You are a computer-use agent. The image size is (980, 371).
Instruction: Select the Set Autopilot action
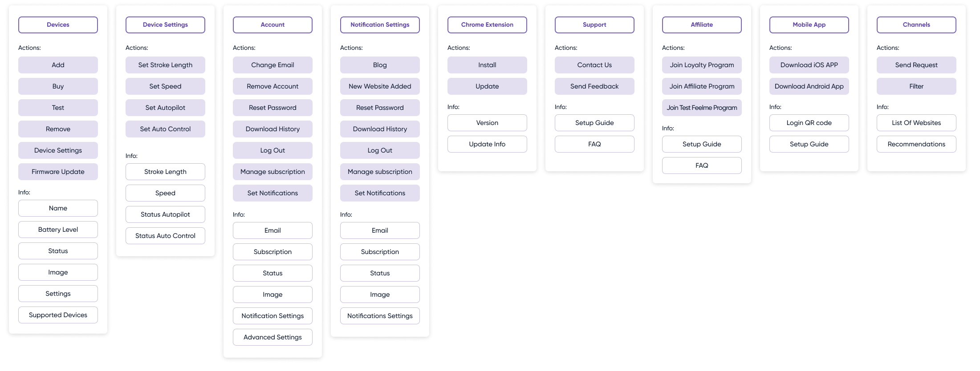pyautogui.click(x=165, y=108)
